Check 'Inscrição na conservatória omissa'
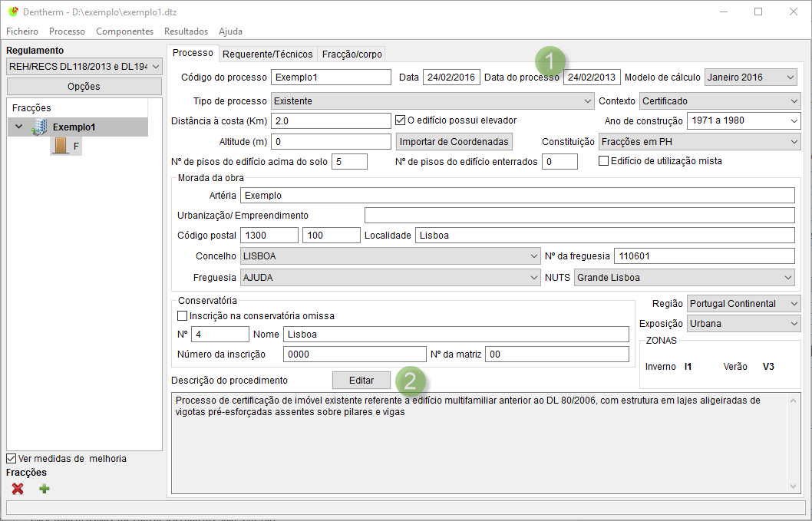This screenshot has height=521, width=812. (183, 316)
